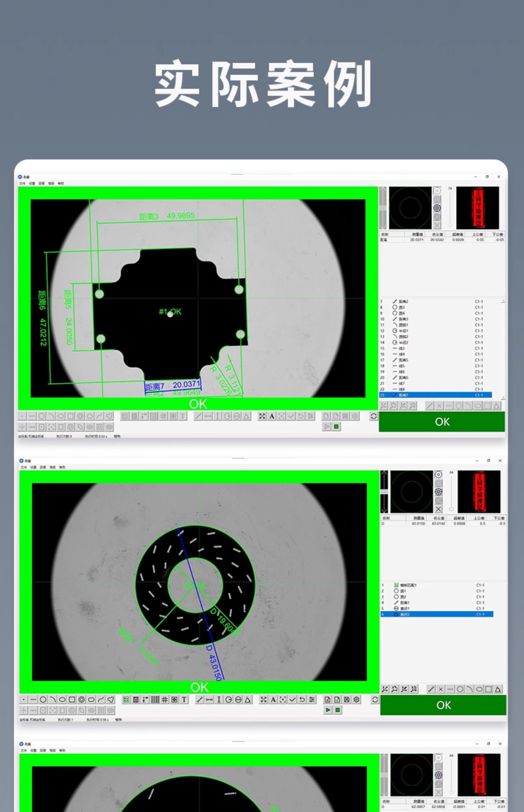Click the text 'T' tool in the middle window
The height and width of the screenshot is (812, 524).
pyautogui.click(x=184, y=700)
